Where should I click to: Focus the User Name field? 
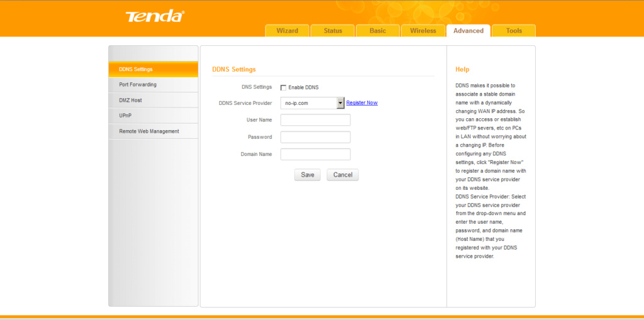click(315, 120)
